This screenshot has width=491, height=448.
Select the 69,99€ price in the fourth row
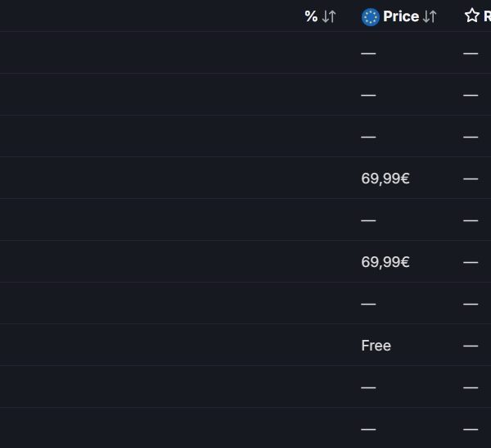385,179
